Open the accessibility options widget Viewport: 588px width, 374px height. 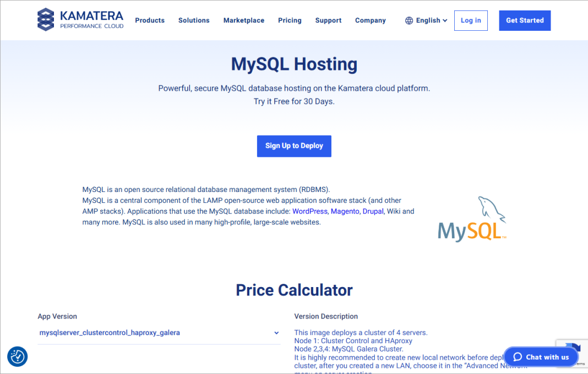[17, 357]
